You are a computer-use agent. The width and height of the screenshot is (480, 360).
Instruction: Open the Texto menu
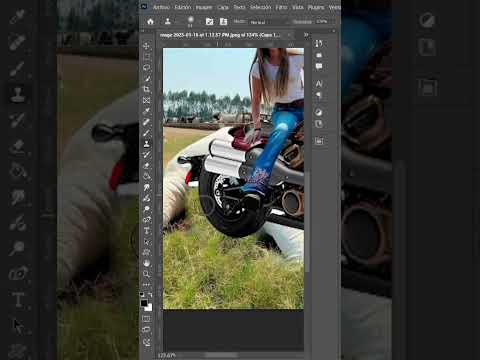point(239,7)
